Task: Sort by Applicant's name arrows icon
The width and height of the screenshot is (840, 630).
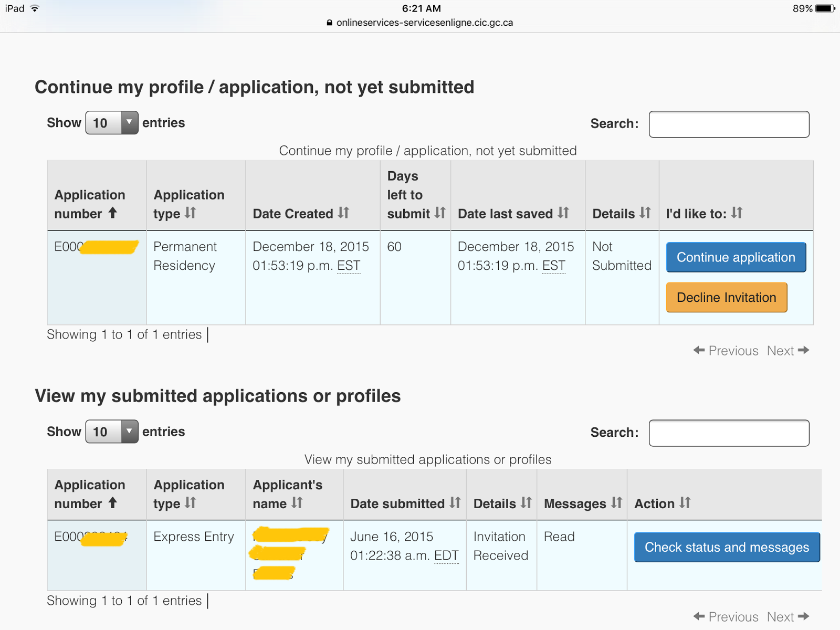Action: [297, 503]
